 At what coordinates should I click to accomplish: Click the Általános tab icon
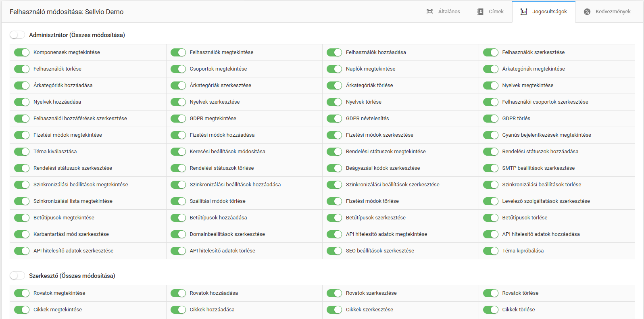coord(430,12)
